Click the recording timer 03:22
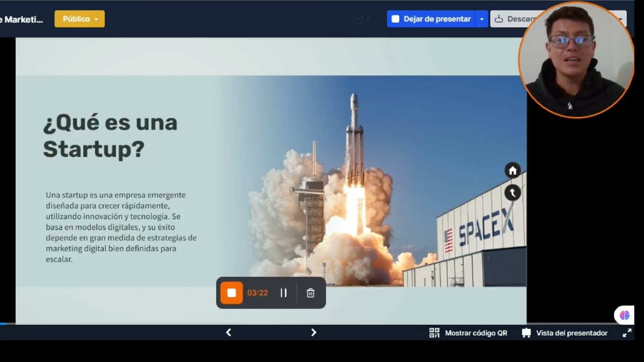Viewport: 644px width, 362px height. pos(257,293)
